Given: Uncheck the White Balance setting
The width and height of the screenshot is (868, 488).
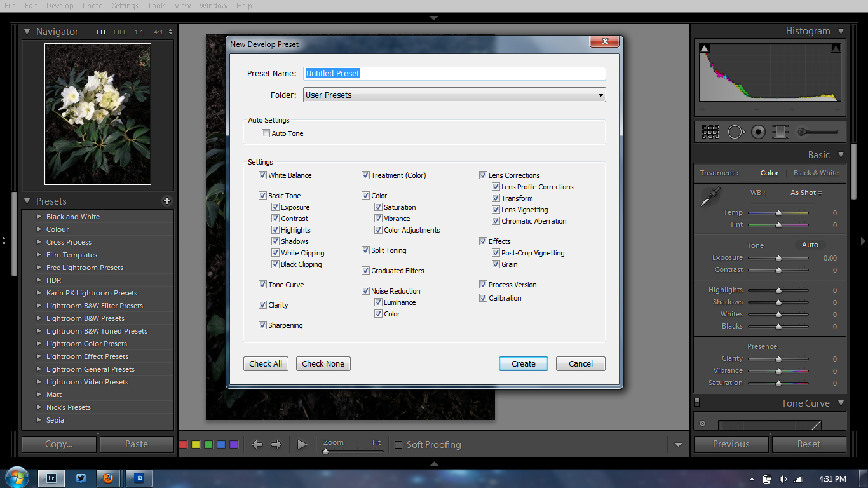Looking at the screenshot, I should click(262, 175).
